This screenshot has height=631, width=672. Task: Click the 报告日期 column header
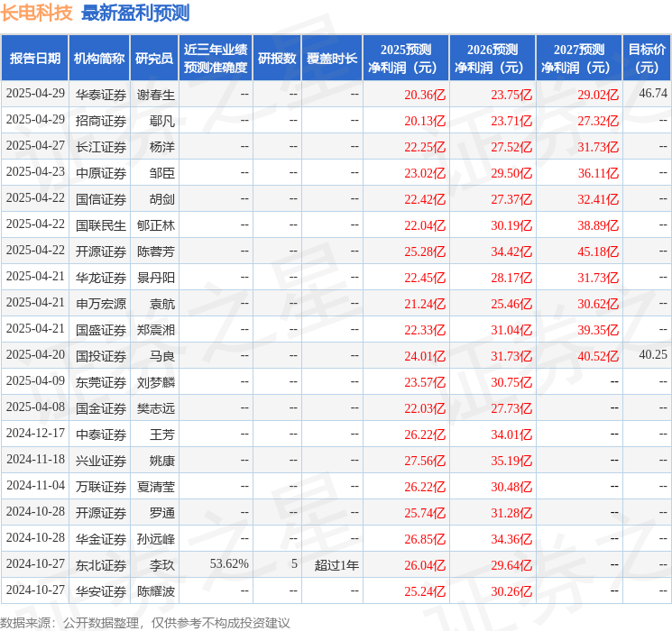[x=34, y=58]
